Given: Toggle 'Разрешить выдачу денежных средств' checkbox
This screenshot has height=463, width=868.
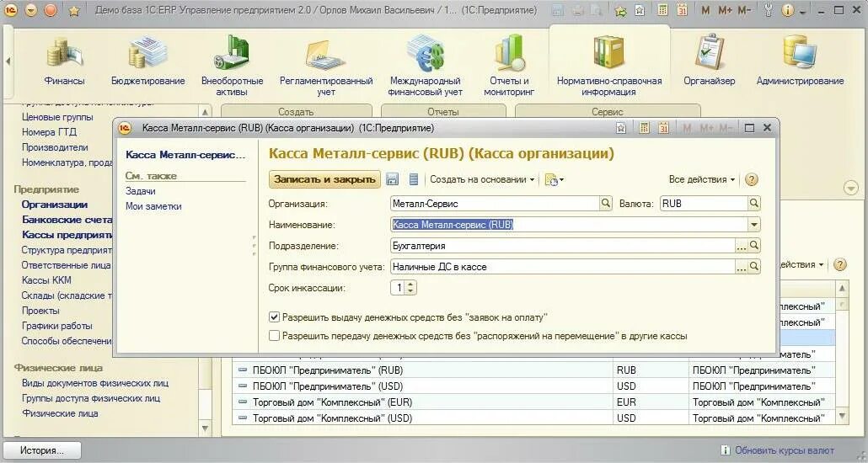Looking at the screenshot, I should click(x=274, y=317).
